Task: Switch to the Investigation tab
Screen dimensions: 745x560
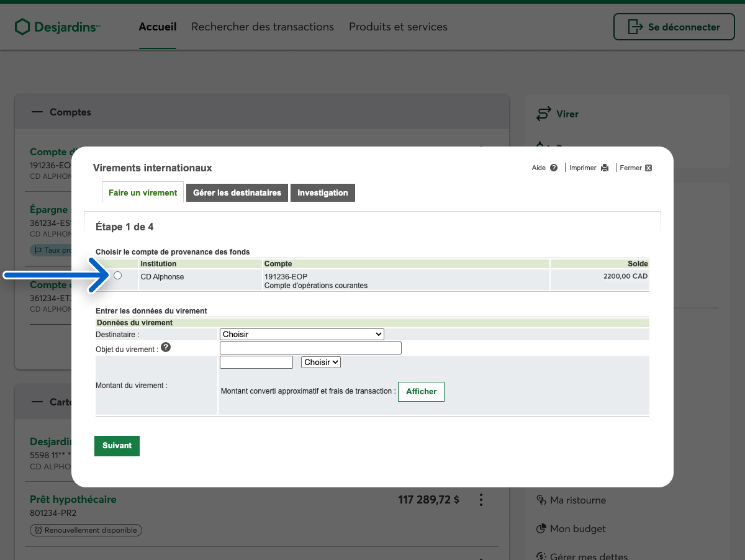Action: 322,192
